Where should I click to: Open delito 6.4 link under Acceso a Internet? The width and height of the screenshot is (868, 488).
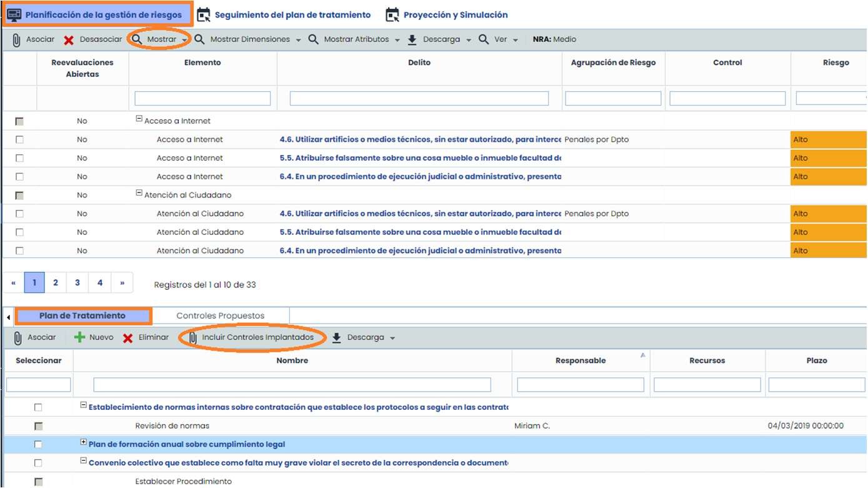pyautogui.click(x=420, y=177)
